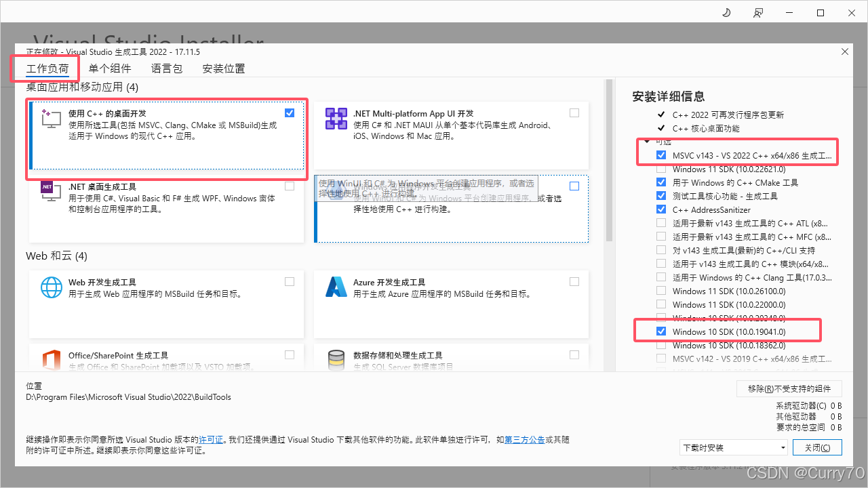Click the install path D:\Program Files text
The height and width of the screenshot is (488, 868).
tap(128, 396)
